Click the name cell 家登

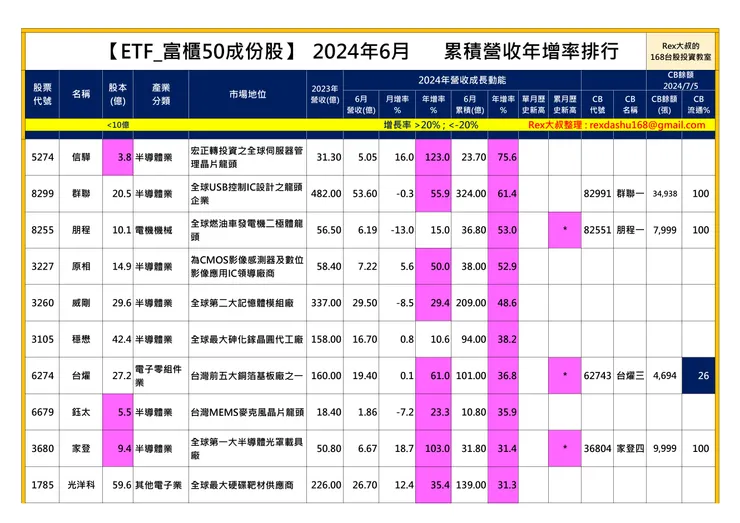[x=81, y=448]
